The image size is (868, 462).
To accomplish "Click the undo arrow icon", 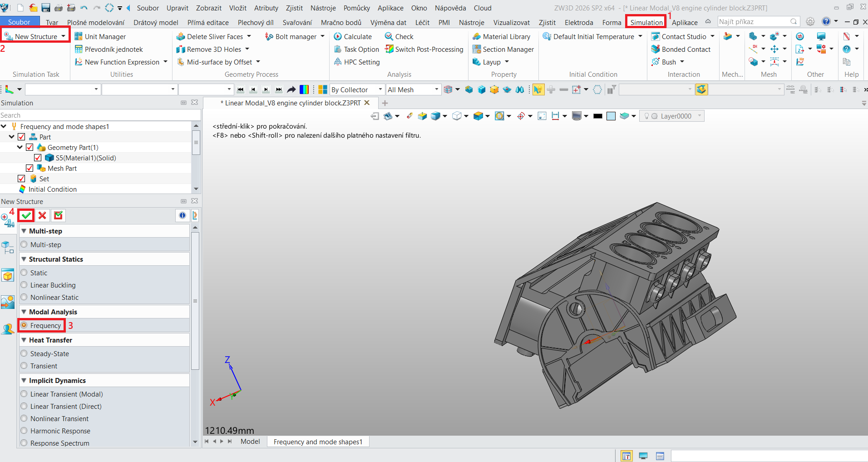I will coord(84,8).
